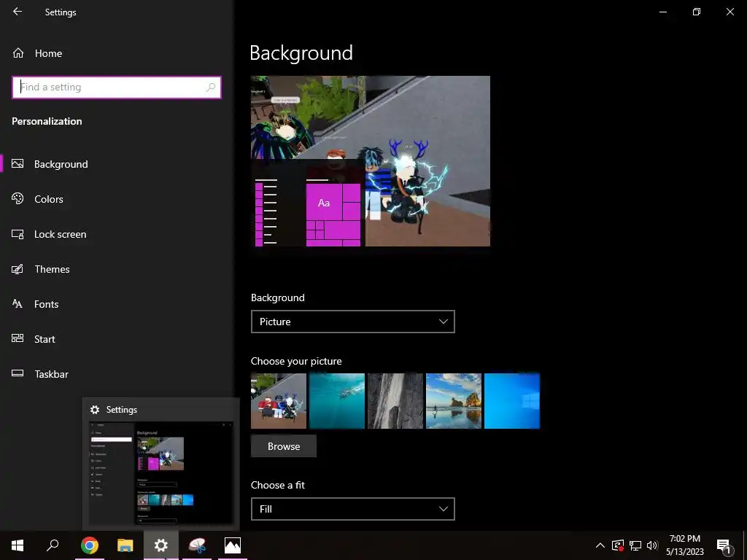Click the Home house icon

tap(18, 52)
